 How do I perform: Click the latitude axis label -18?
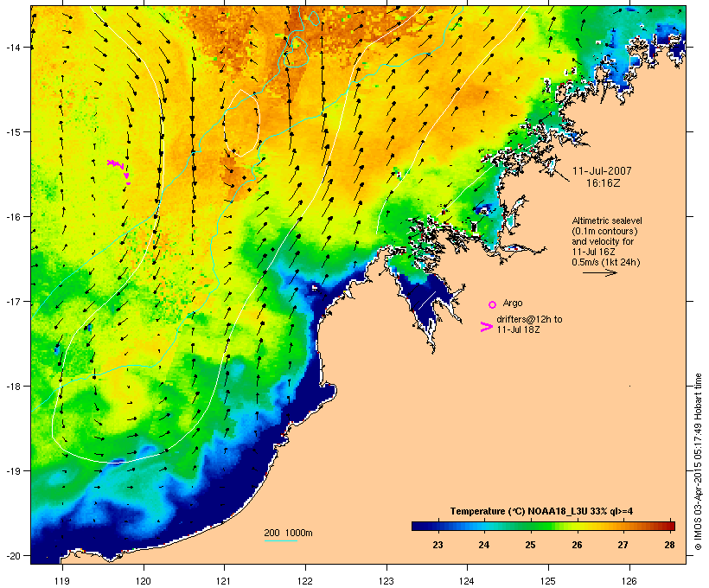(13, 387)
